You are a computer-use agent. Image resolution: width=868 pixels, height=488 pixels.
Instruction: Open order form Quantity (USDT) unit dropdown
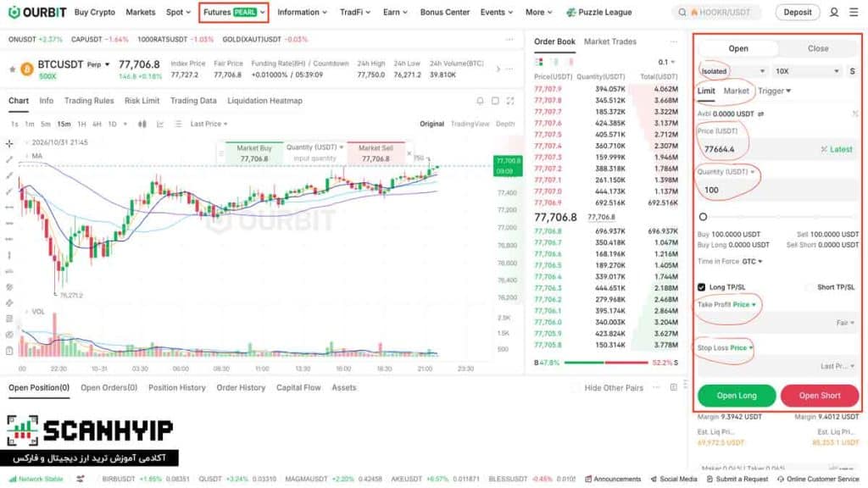pos(726,172)
